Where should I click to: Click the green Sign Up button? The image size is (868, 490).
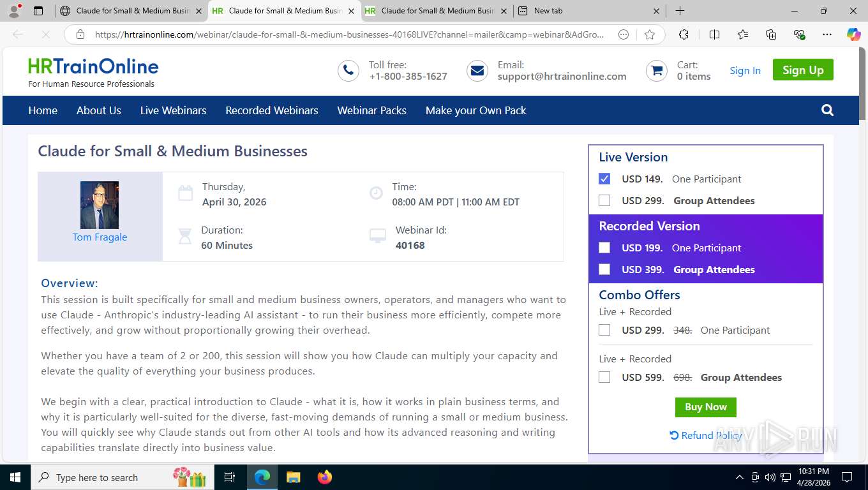pos(803,70)
